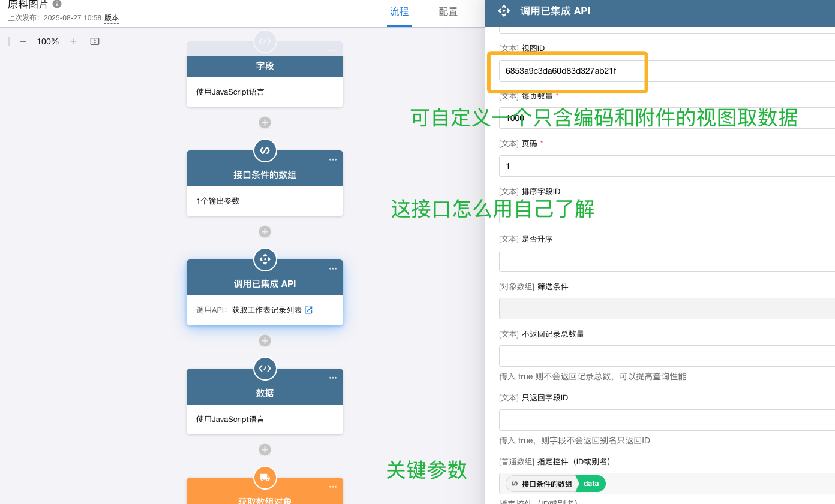Open the more menu on 接口条件的数组 node
The image size is (835, 504).
[333, 159]
